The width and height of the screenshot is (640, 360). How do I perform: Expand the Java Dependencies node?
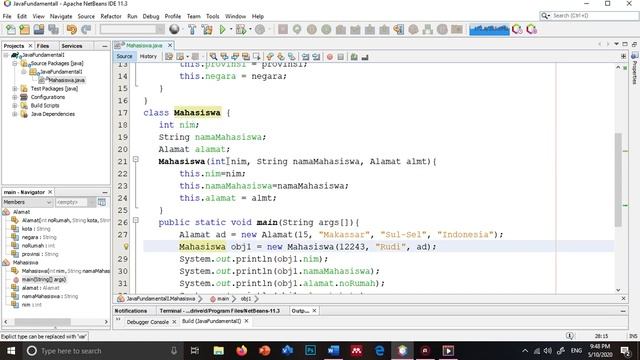(15, 114)
